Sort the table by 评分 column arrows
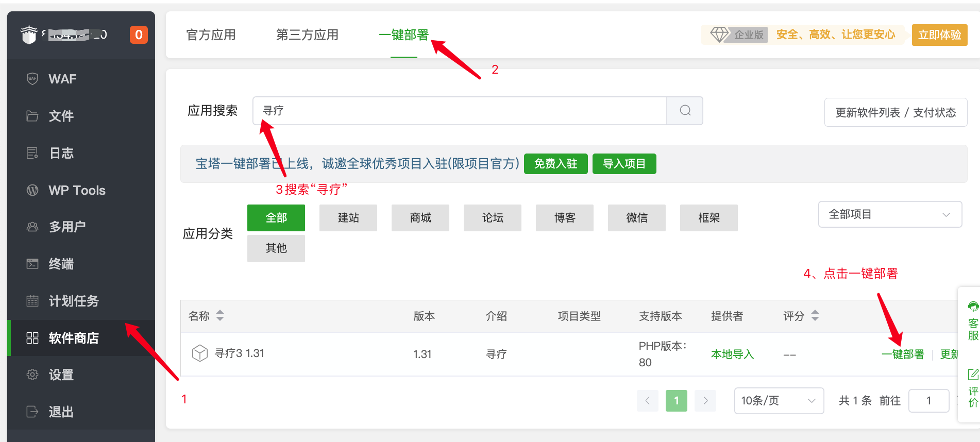980x442 pixels. 815,315
